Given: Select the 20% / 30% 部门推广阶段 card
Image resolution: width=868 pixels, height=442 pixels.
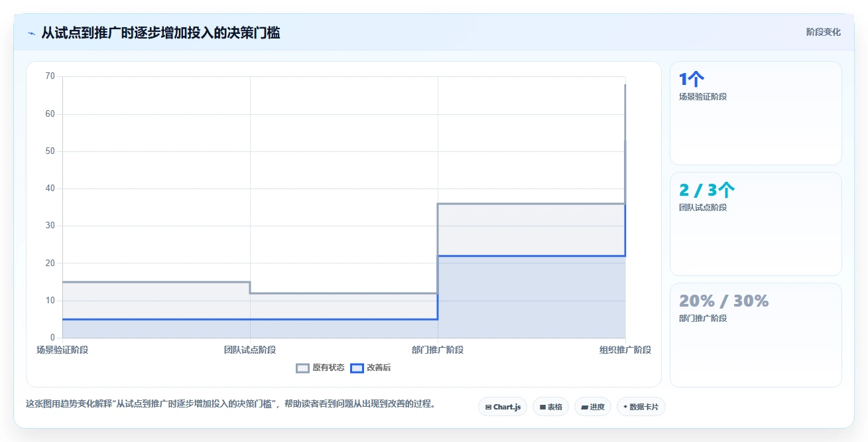Looking at the screenshot, I should [756, 335].
